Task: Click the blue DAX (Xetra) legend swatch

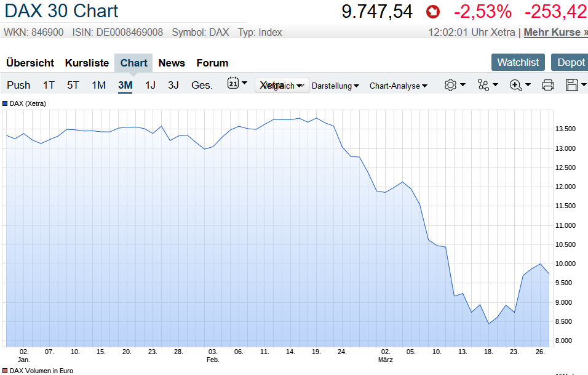Action: [5, 103]
